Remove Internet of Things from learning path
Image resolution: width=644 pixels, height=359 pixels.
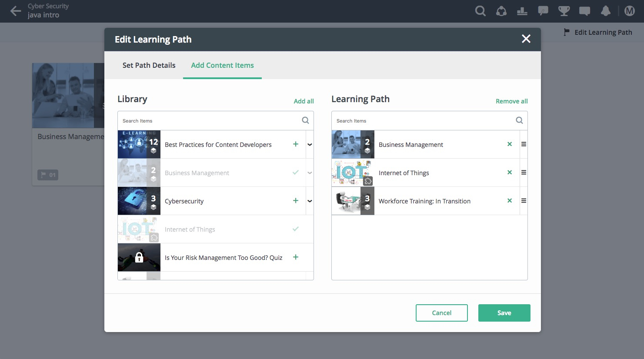(x=510, y=173)
